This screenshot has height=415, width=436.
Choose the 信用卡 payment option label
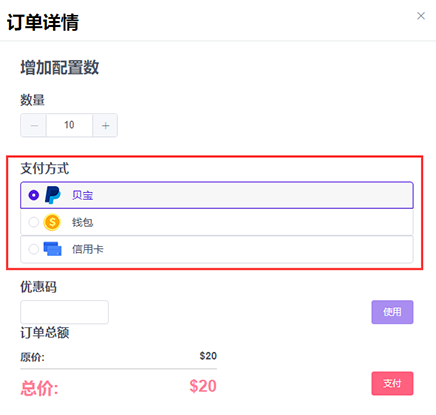click(x=88, y=249)
